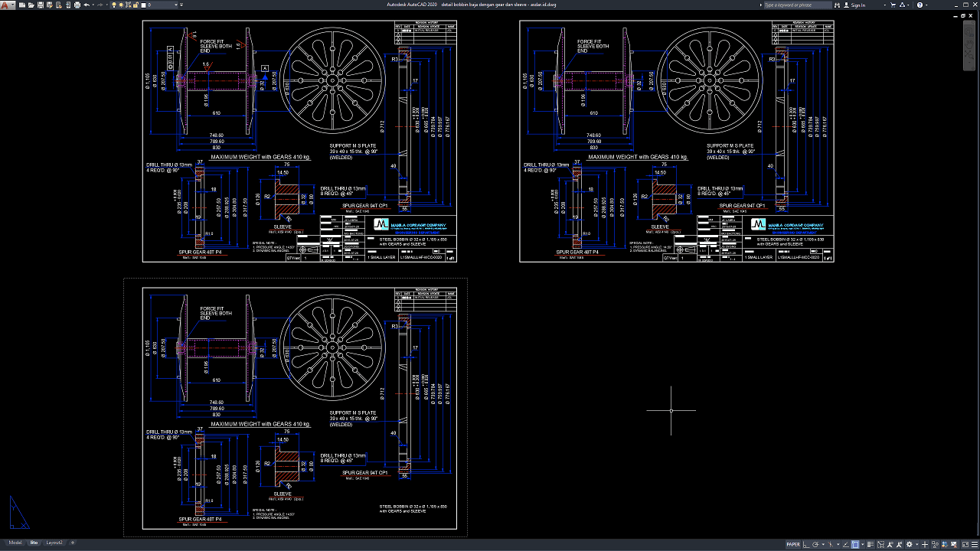Click the keyword search input field
This screenshot has width=980, height=551.
click(x=796, y=5)
